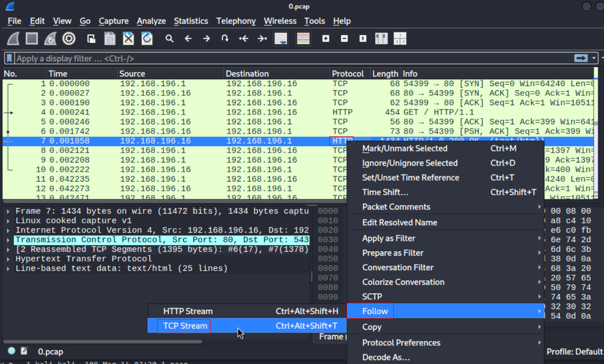Click the display filter input field
The image size is (604, 364).
(x=267, y=59)
